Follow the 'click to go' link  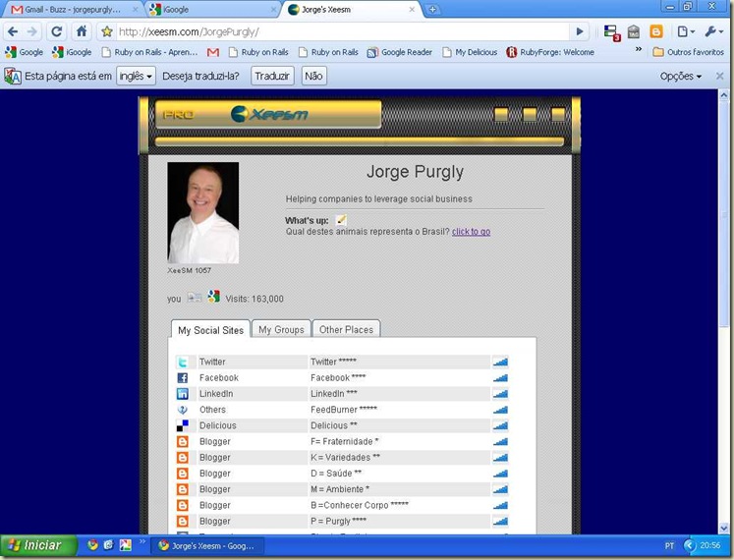[471, 231]
